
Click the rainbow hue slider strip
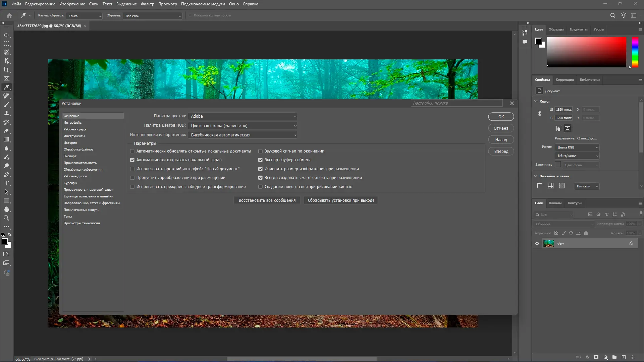pyautogui.click(x=635, y=52)
